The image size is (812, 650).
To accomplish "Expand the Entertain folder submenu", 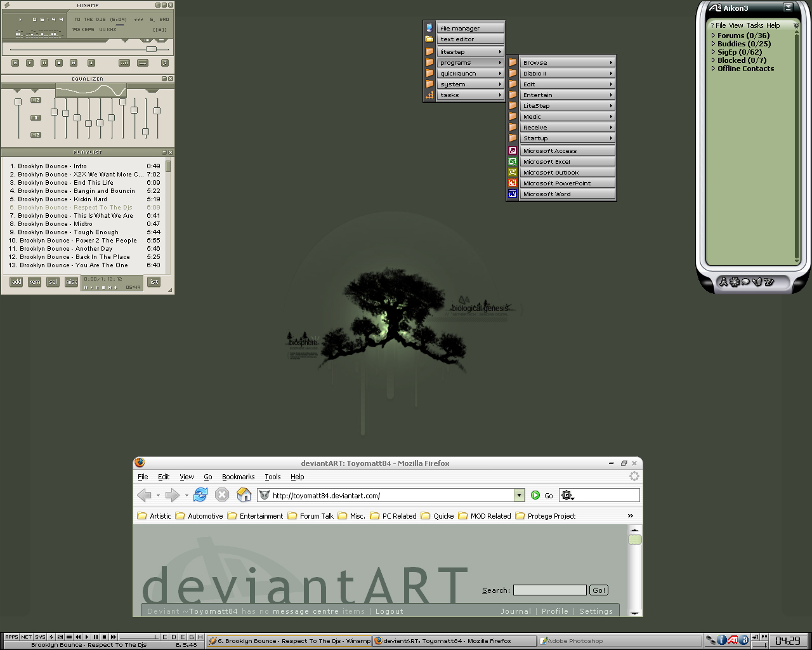I will point(567,95).
